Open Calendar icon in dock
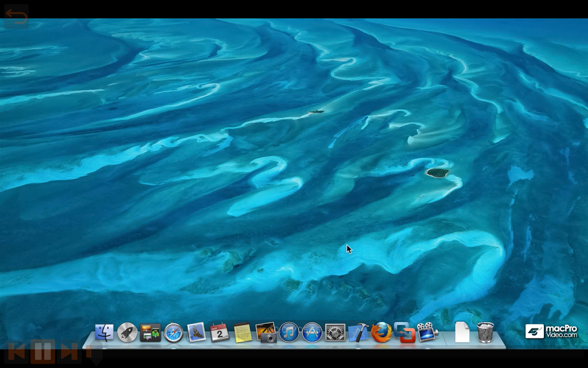 click(220, 333)
